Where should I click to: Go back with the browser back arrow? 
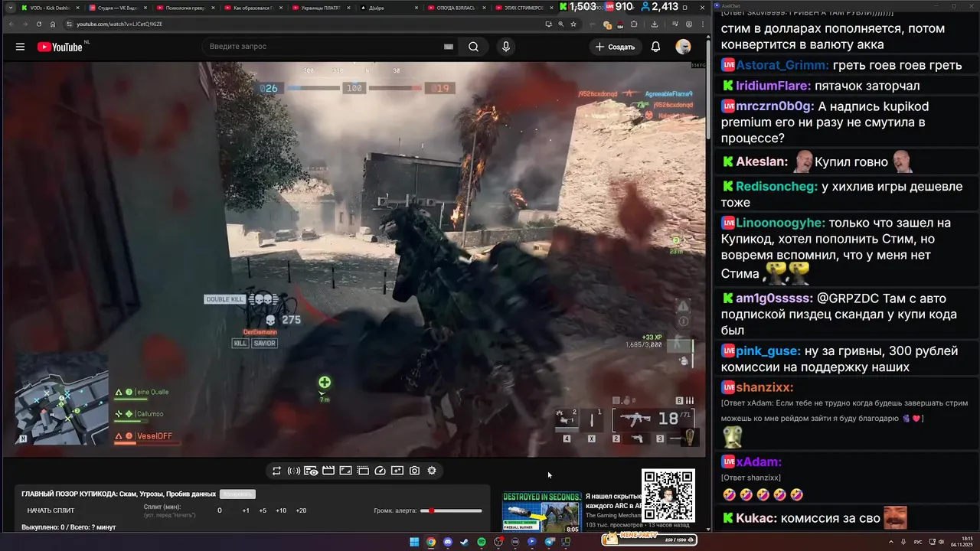[11, 24]
